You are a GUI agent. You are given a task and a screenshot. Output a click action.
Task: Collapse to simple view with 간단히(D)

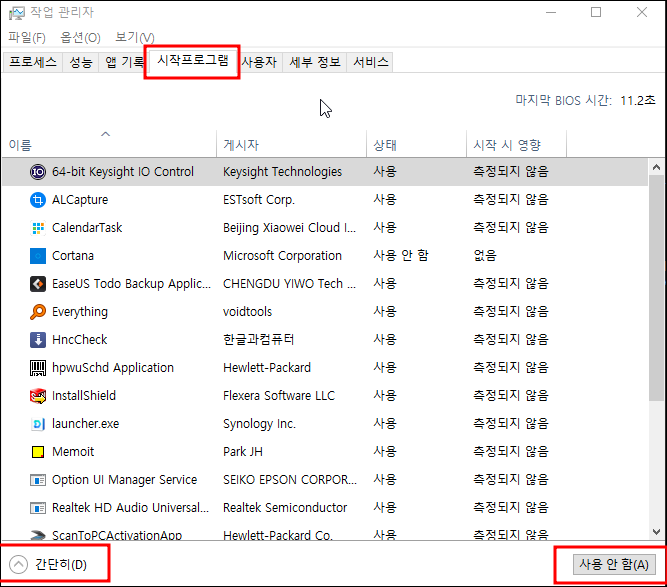pyautogui.click(x=48, y=564)
